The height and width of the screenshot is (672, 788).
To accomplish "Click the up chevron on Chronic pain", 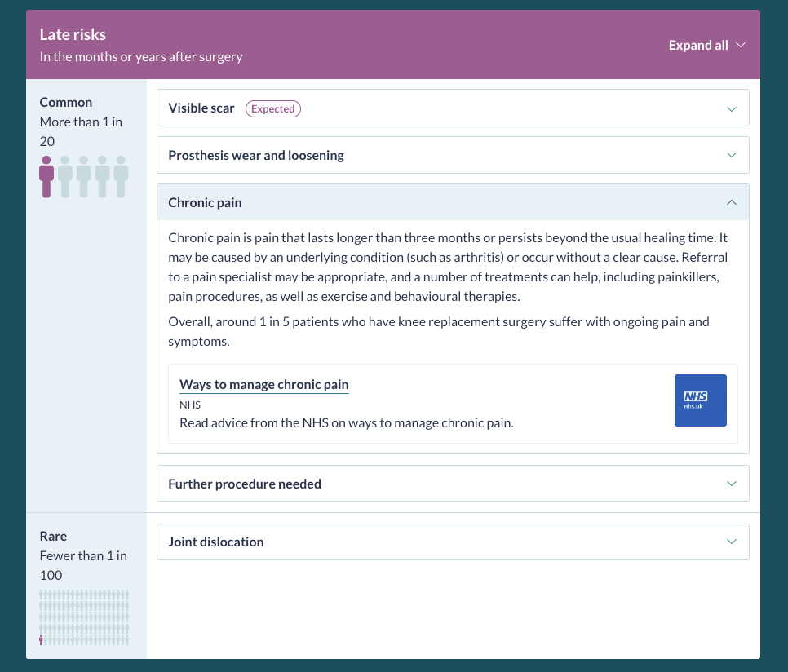I will click(731, 202).
